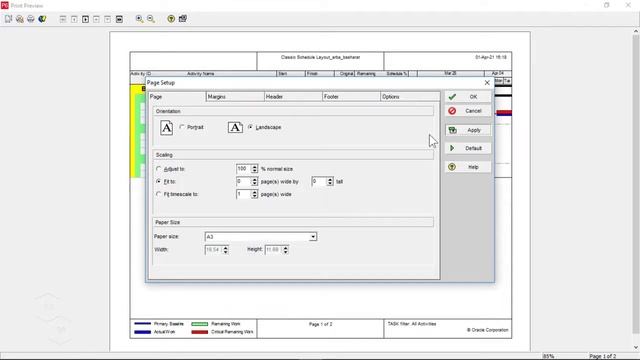
Task: Click the Default green arrow icon
Action: (452, 148)
